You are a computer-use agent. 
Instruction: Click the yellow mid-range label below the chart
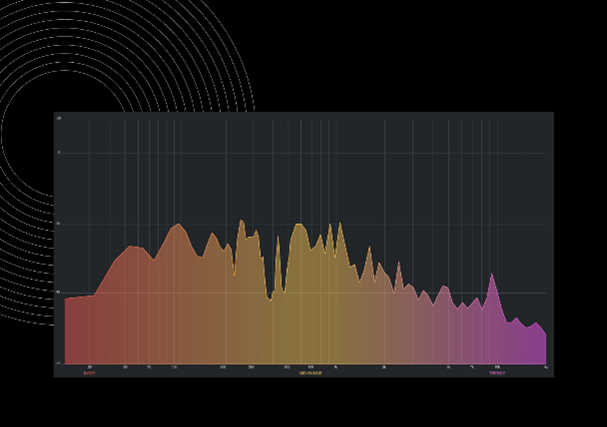point(310,373)
